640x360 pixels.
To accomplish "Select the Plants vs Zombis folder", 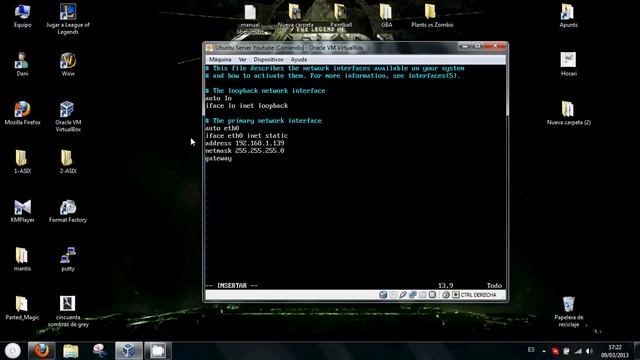I will [x=432, y=16].
